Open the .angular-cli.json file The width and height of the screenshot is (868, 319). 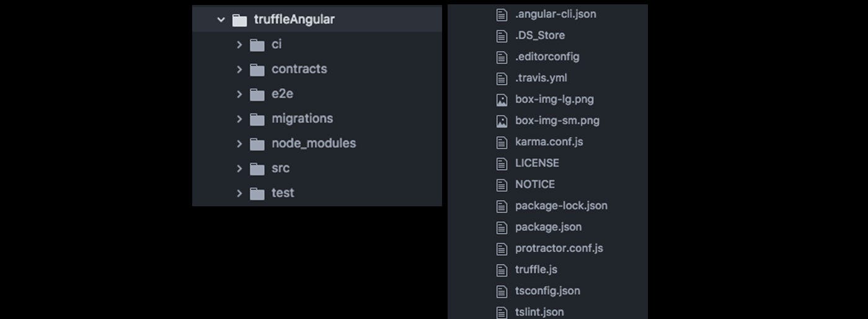pos(556,14)
